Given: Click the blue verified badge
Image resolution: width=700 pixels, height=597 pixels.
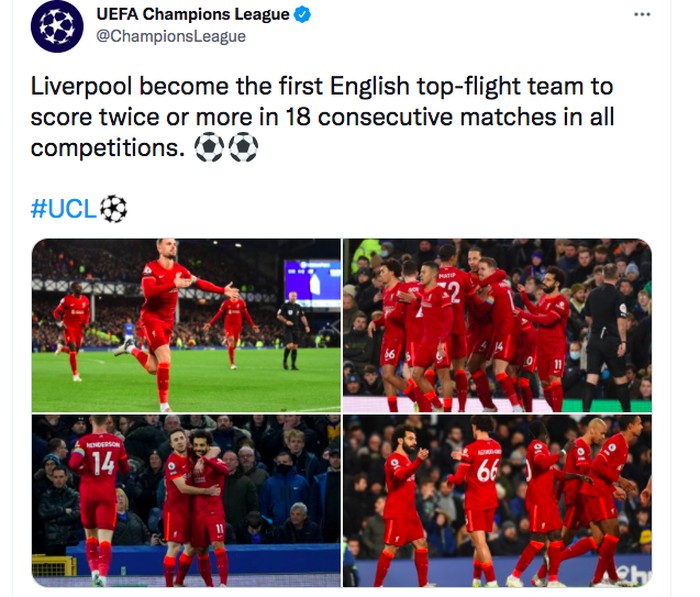Looking at the screenshot, I should [x=302, y=15].
